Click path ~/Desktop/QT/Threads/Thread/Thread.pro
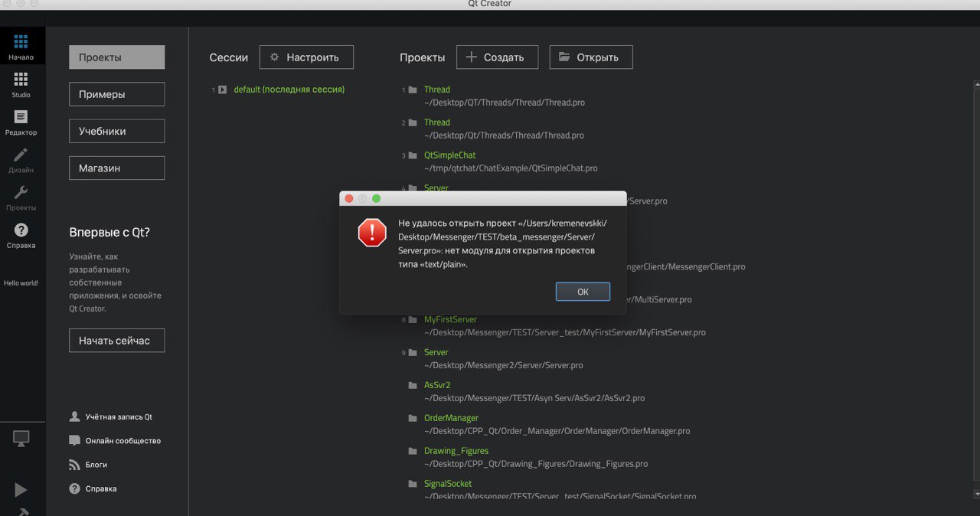Image resolution: width=980 pixels, height=516 pixels. coord(505,103)
